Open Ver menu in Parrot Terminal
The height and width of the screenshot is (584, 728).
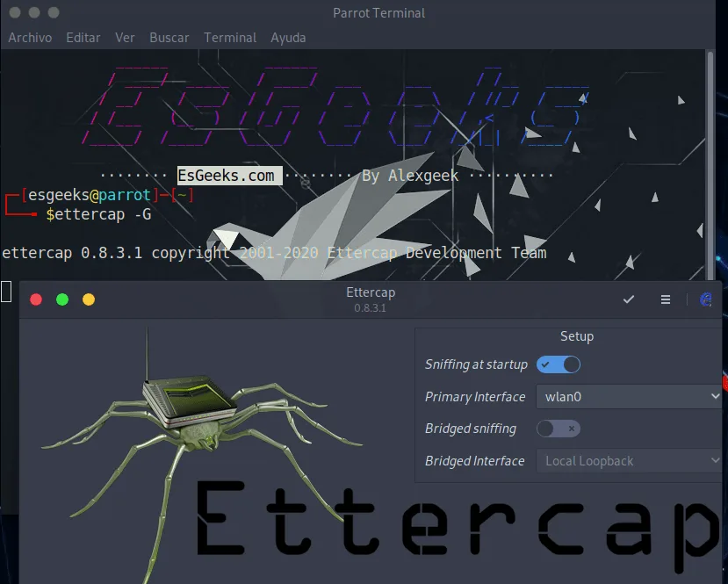point(125,38)
